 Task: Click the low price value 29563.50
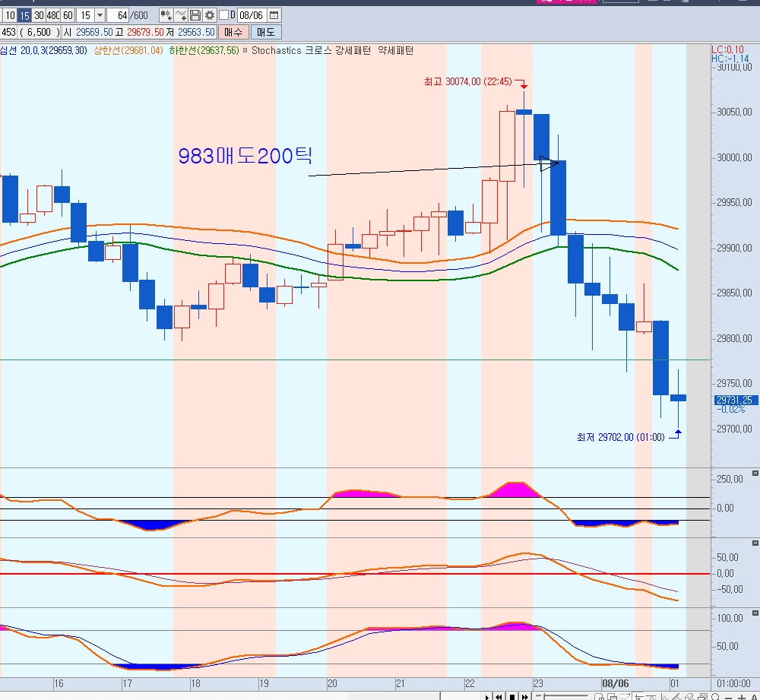(x=196, y=33)
